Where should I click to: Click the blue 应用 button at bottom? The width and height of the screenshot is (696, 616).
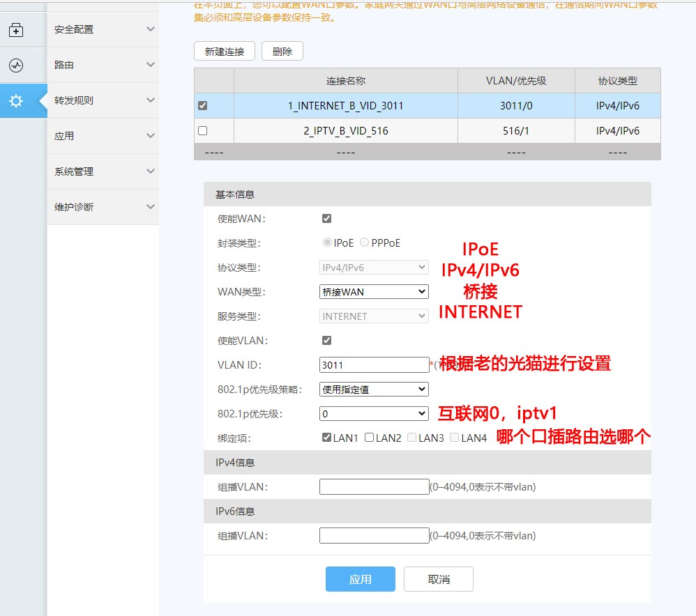tap(360, 578)
